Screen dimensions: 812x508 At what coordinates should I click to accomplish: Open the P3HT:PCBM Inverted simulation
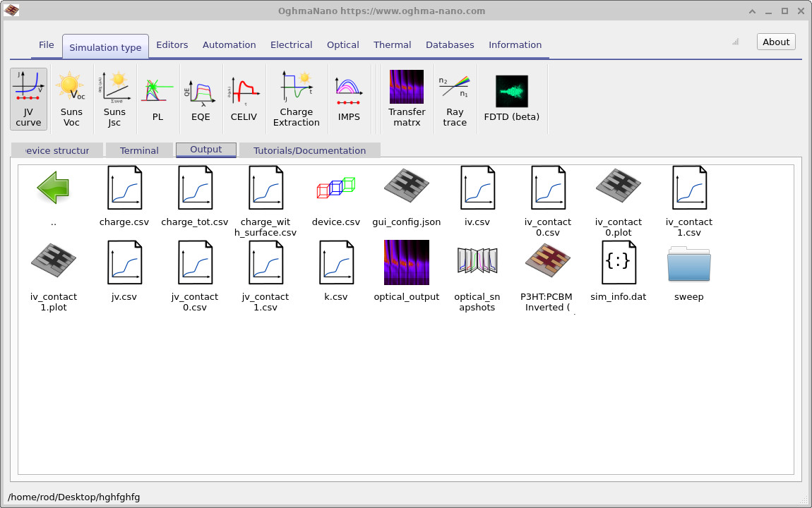pyautogui.click(x=547, y=277)
